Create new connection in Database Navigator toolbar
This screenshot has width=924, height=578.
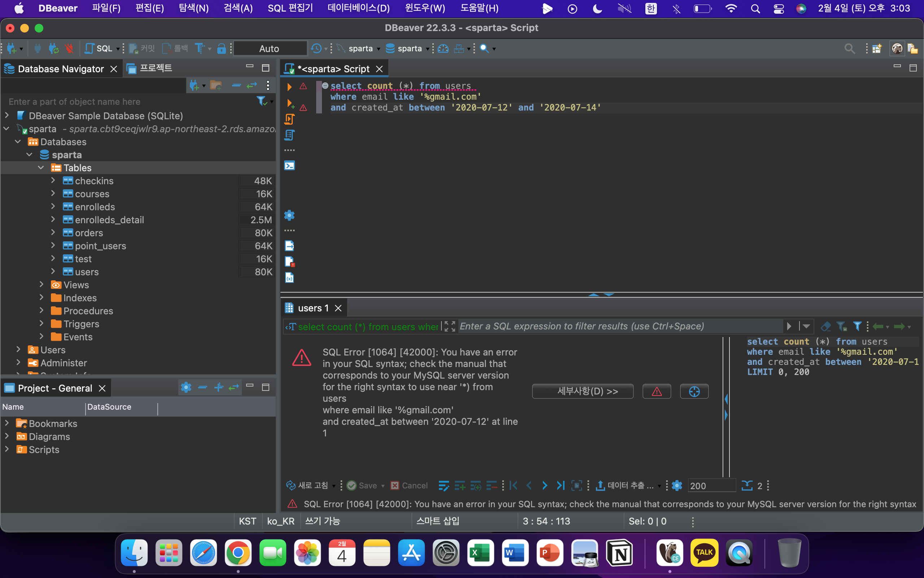(x=194, y=85)
